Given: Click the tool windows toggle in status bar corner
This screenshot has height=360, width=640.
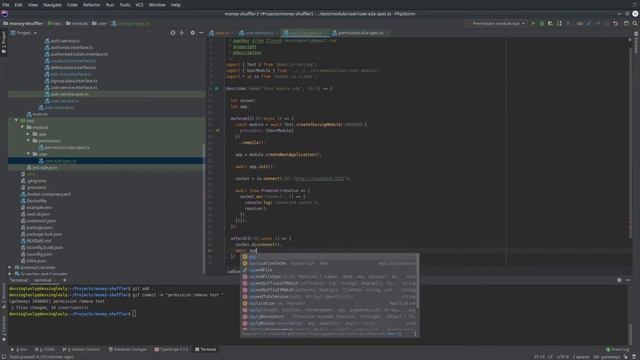Looking at the screenshot, I should [x=3, y=357].
